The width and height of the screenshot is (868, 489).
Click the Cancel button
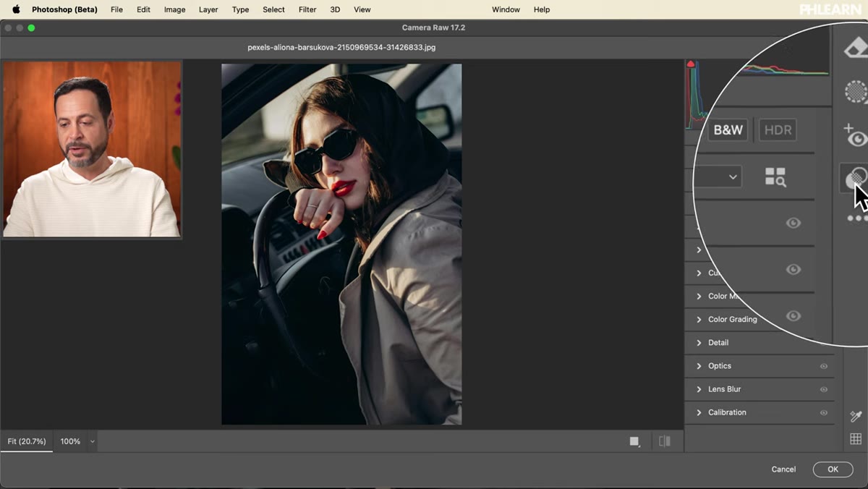(x=783, y=469)
